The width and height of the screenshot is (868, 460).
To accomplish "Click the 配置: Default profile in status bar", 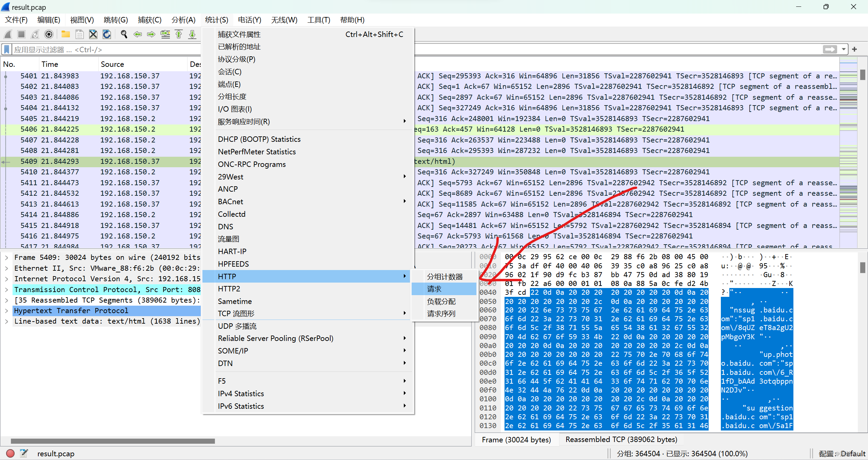I will pos(842,454).
